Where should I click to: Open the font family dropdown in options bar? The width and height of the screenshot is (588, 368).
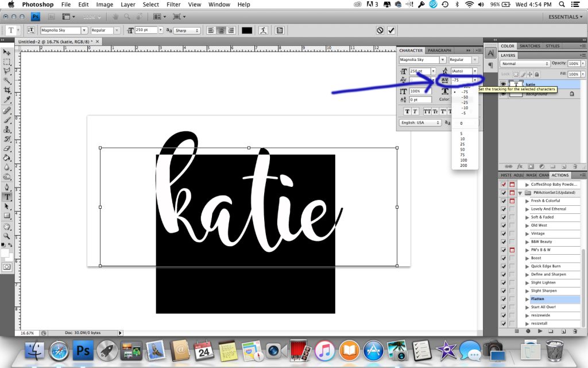[84, 30]
